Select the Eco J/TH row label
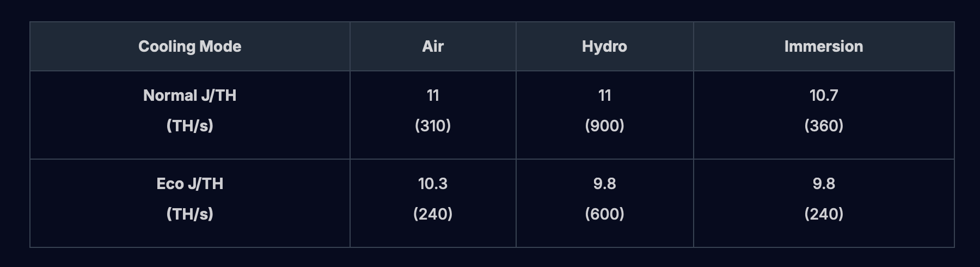 (x=189, y=184)
